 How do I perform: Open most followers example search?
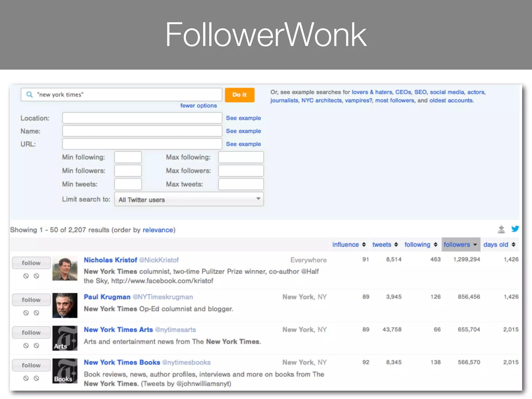(x=395, y=100)
